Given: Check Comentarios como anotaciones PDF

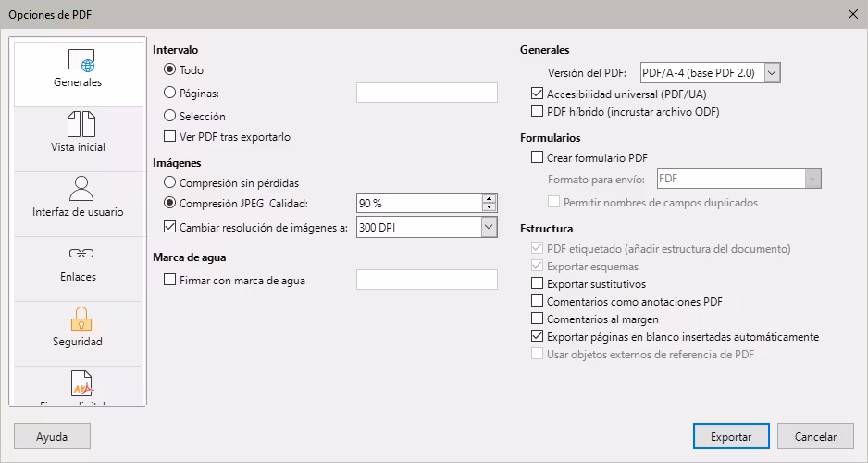Looking at the screenshot, I should click(537, 301).
